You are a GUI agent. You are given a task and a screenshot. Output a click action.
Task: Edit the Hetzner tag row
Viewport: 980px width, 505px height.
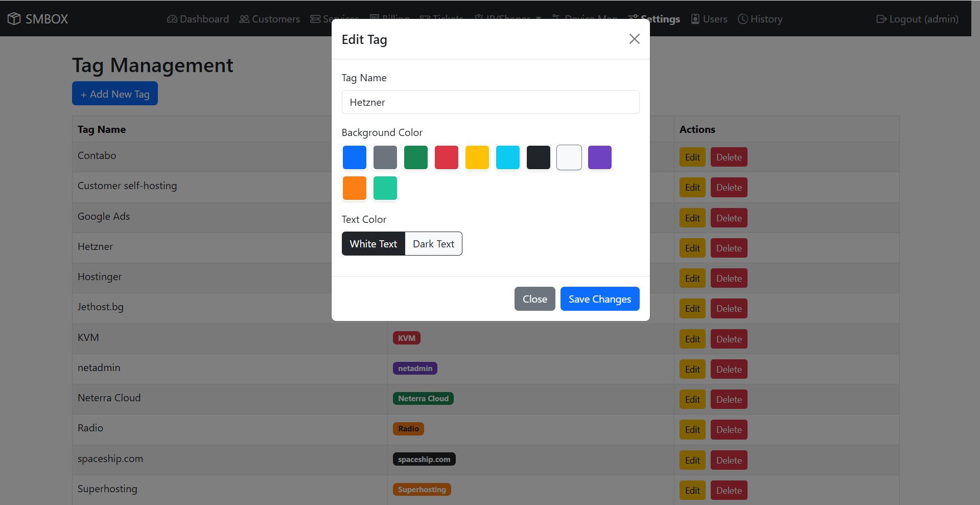pos(692,248)
